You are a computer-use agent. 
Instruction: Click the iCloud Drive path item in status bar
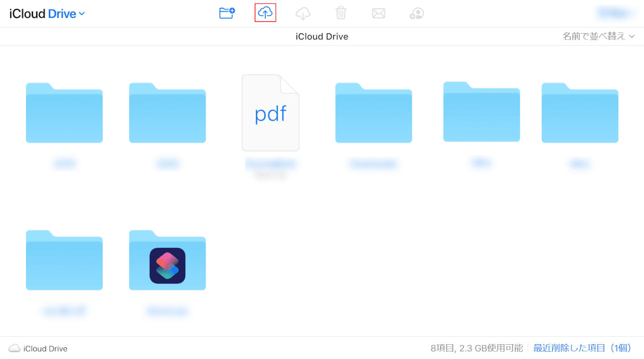click(x=38, y=348)
